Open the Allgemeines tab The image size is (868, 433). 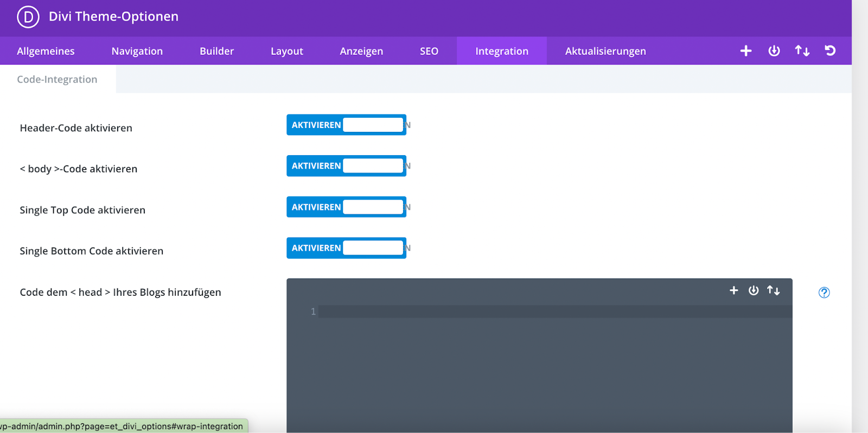(46, 51)
